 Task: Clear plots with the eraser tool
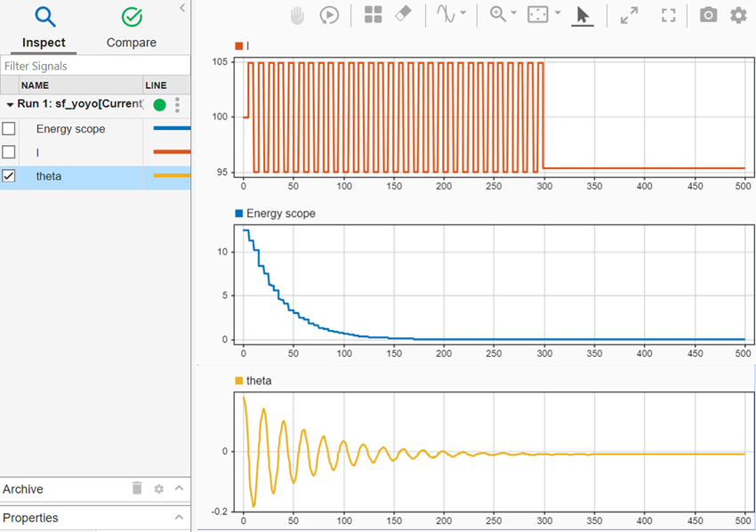coord(402,14)
